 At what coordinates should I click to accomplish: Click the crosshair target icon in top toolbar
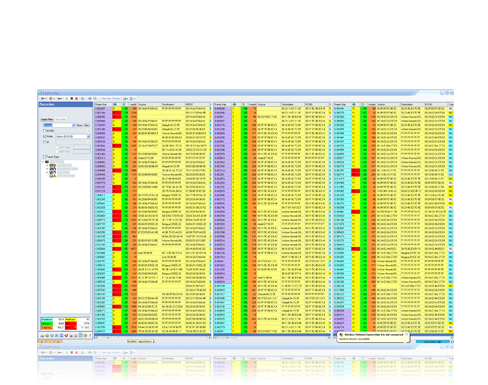(90, 98)
